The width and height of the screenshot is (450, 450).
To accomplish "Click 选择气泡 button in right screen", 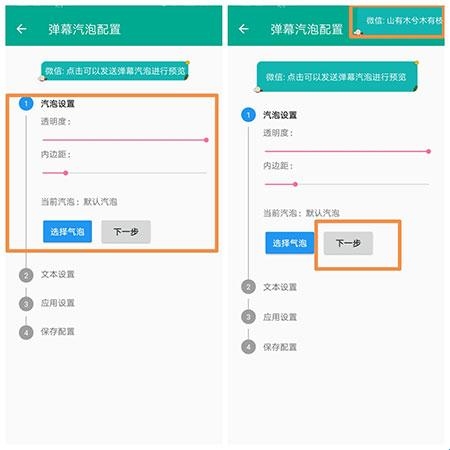I will [289, 243].
